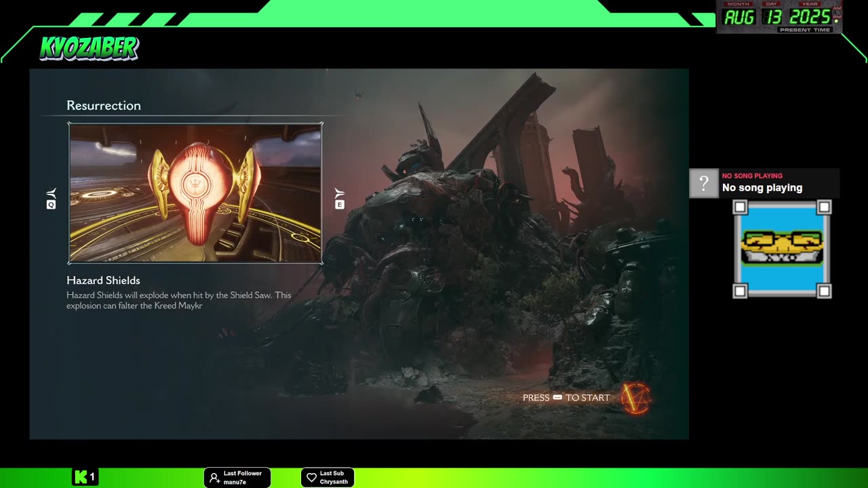Click the Last Follower manu7e badge
This screenshot has height=488, width=868.
tap(237, 477)
